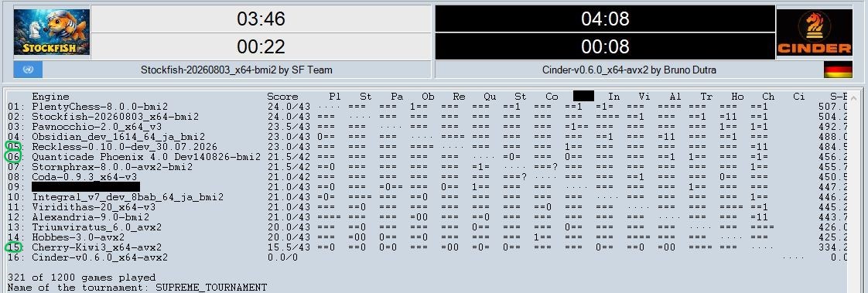The image size is (868, 293).
Task: Select engine row Triumviratus_6.0_avx2
Action: coord(426,227)
